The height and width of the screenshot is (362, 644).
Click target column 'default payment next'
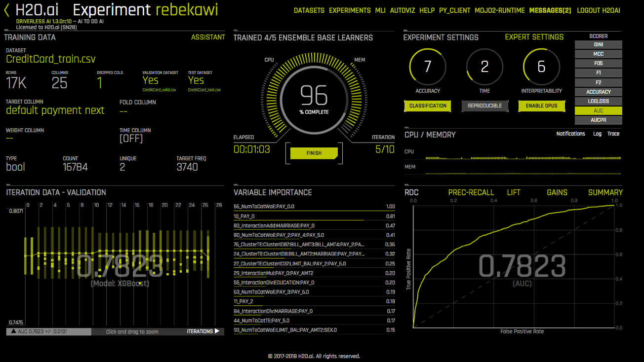(55, 110)
